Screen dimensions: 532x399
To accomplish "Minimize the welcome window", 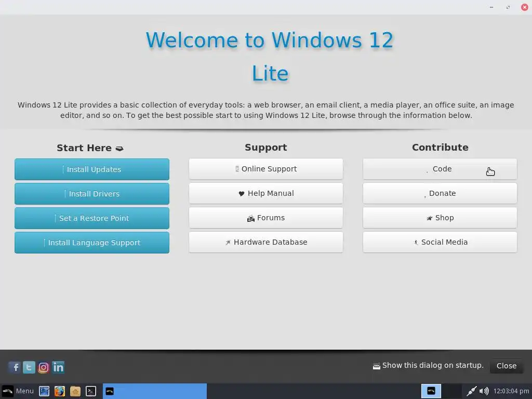I will click(491, 7).
